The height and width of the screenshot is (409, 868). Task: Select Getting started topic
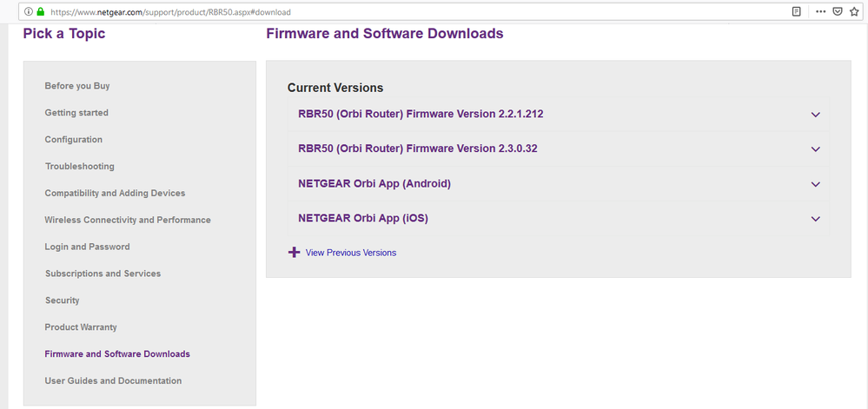point(76,113)
